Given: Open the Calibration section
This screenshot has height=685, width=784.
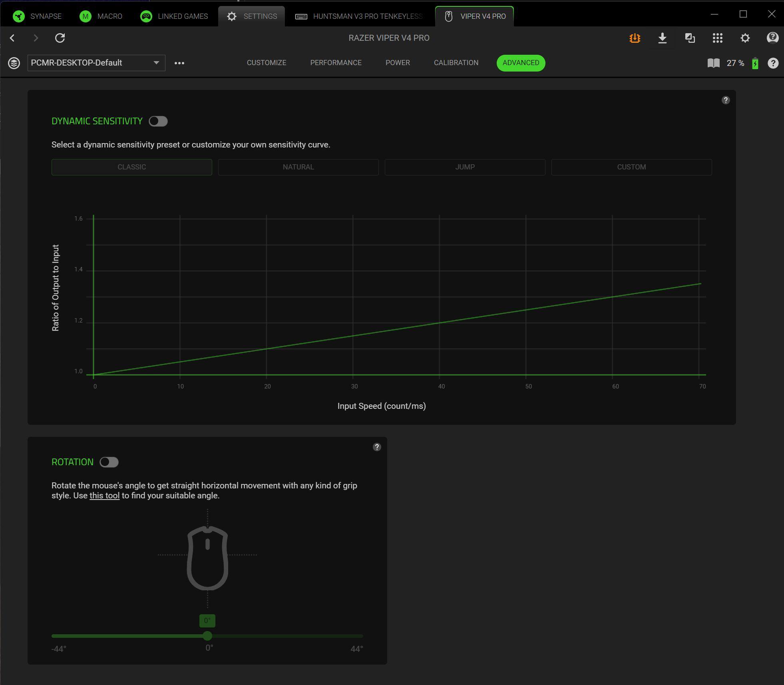Looking at the screenshot, I should tap(456, 63).
